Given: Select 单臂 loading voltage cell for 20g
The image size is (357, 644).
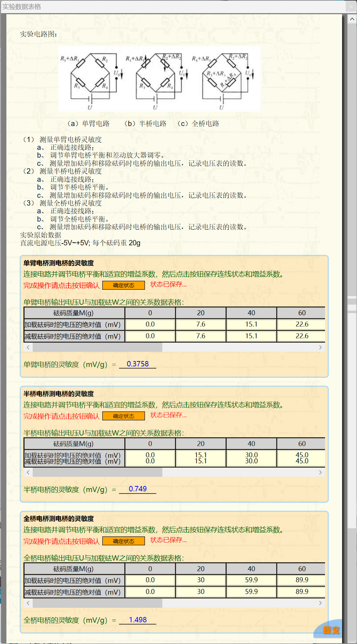Looking at the screenshot, I should (201, 324).
